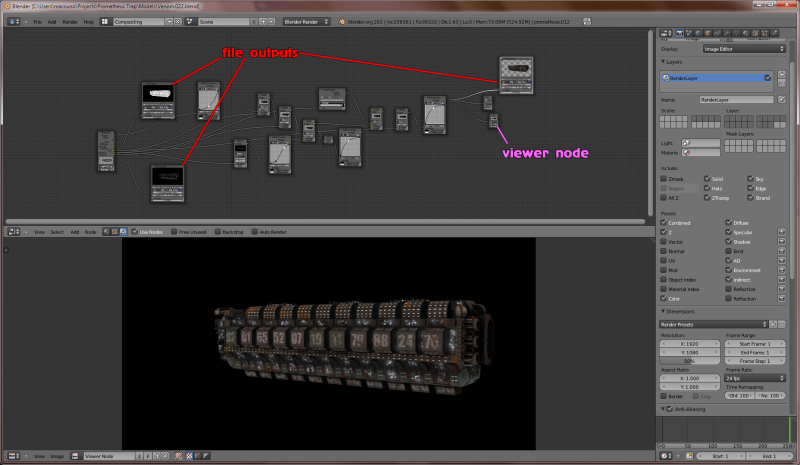
Task: Open the Physics properties icon
Action: coord(773,33)
